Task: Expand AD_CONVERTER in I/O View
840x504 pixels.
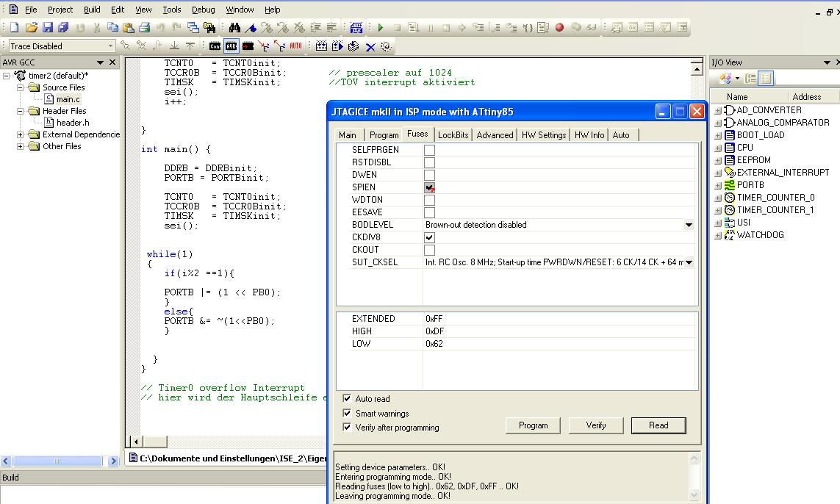Action: tap(718, 110)
